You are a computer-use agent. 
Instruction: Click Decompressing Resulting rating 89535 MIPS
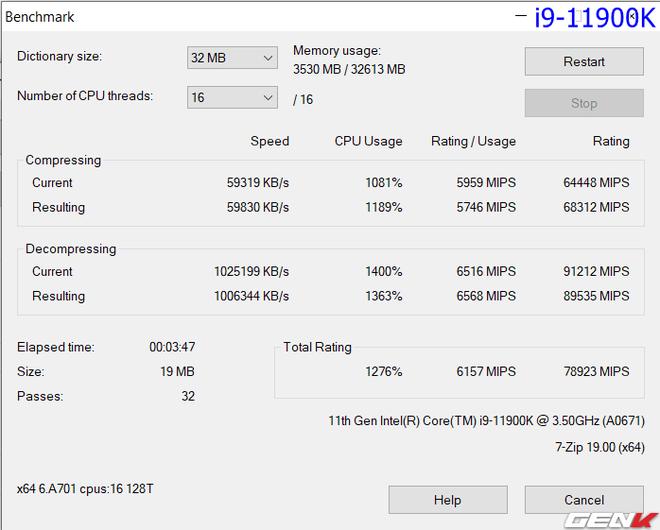pyautogui.click(x=596, y=297)
